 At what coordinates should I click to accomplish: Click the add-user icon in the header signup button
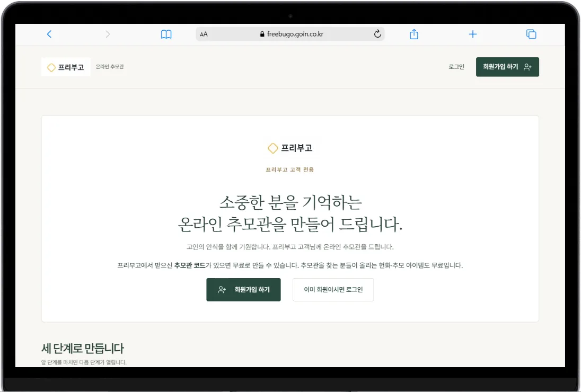click(x=527, y=67)
